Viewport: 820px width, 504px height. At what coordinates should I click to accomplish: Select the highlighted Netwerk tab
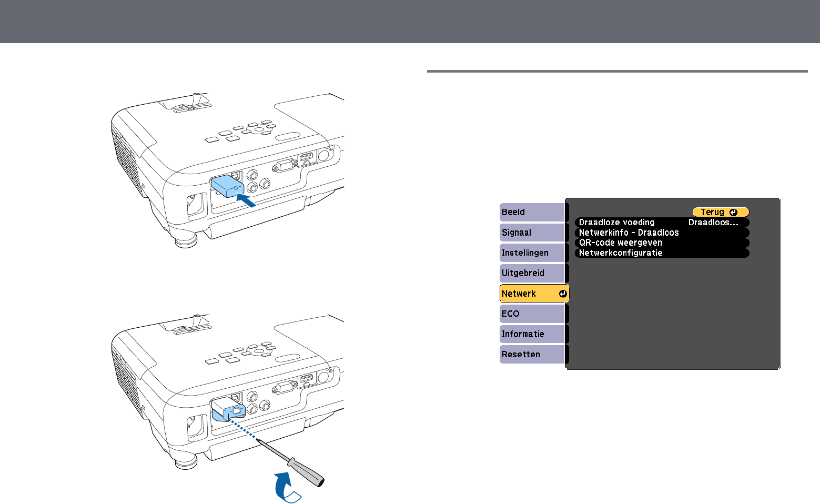(x=534, y=294)
